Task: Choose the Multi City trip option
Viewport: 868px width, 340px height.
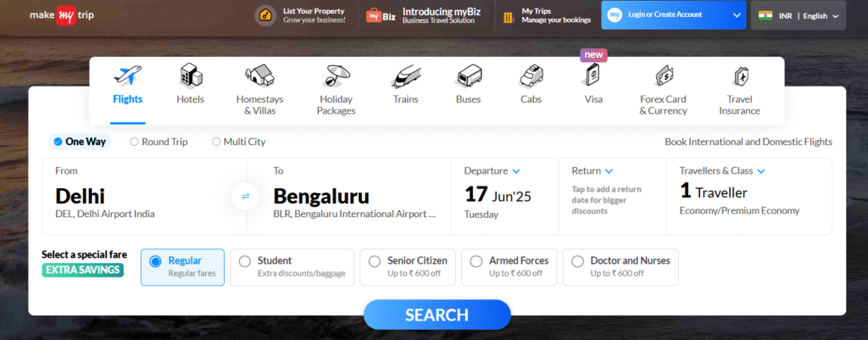Action: tap(238, 142)
